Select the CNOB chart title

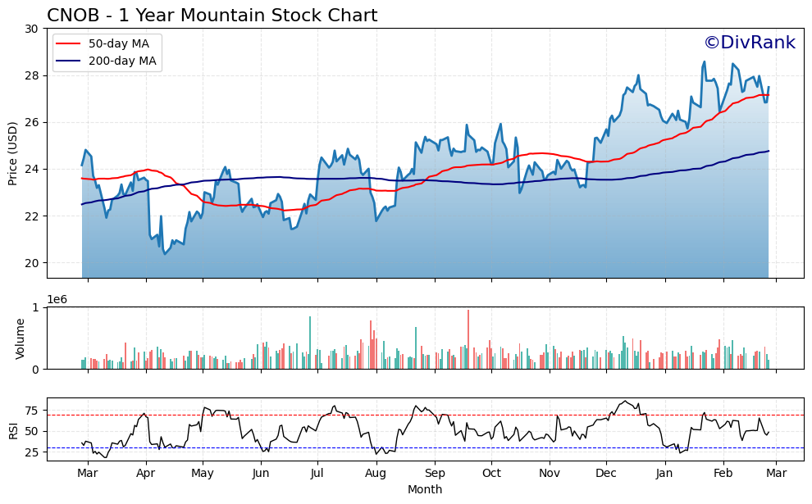click(210, 14)
